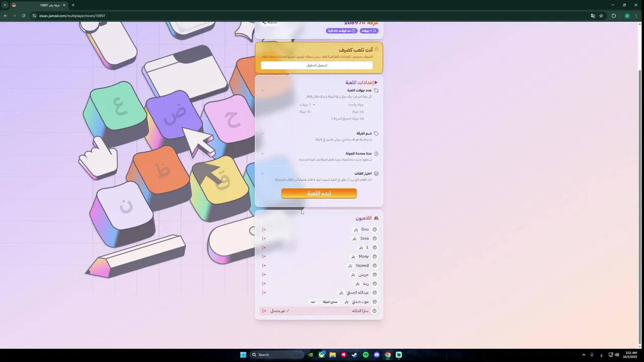Bookmark this page with the star icon

[601, 16]
